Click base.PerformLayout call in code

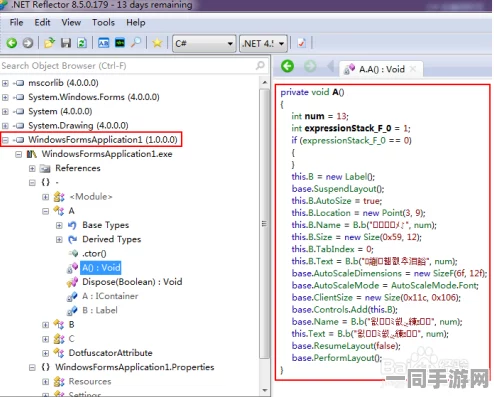click(337, 358)
